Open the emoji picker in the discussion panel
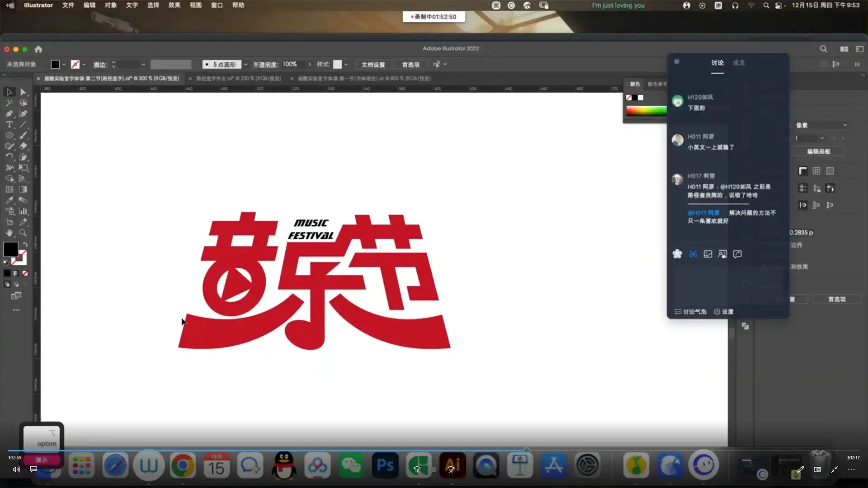This screenshot has width=868, height=488. 677,254
